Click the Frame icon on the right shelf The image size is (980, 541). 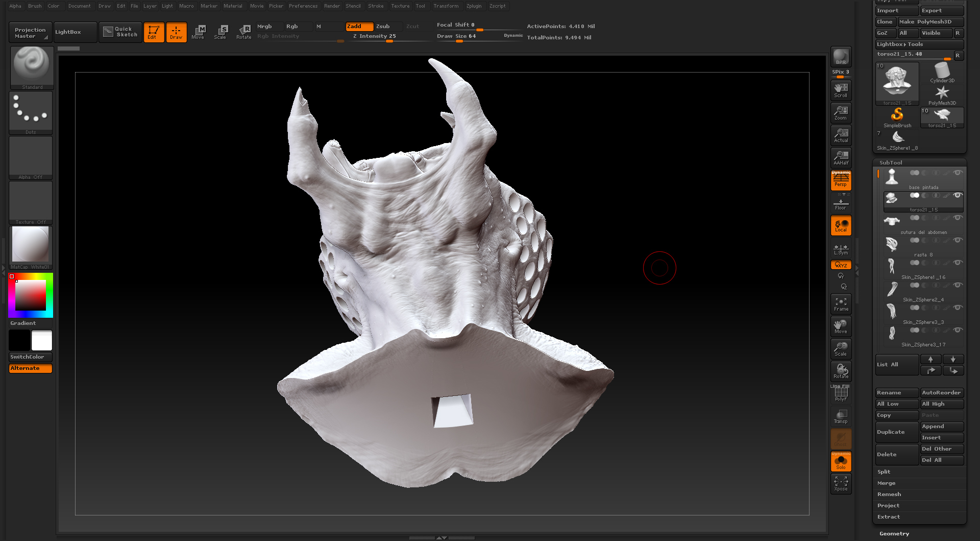pyautogui.click(x=840, y=303)
